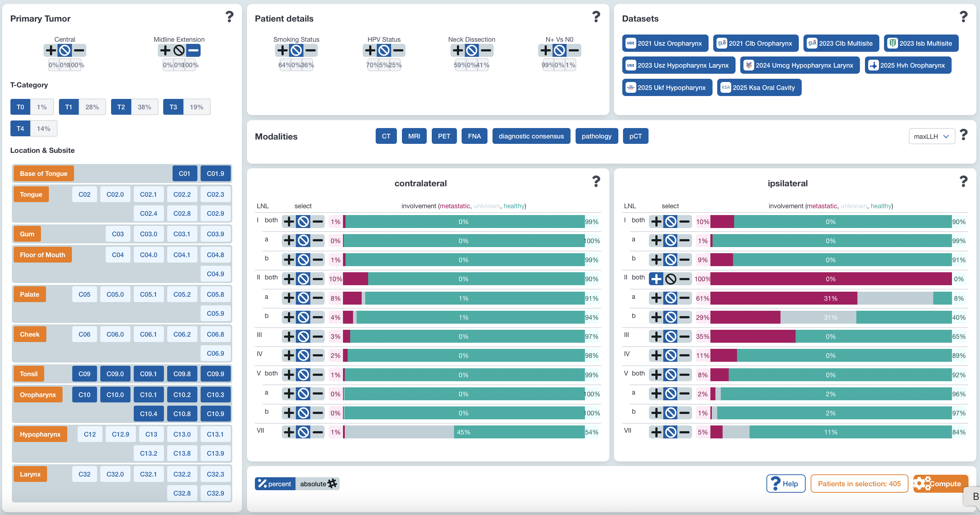Select the Hypopharynx location group
The height and width of the screenshot is (515, 980).
(x=40, y=434)
